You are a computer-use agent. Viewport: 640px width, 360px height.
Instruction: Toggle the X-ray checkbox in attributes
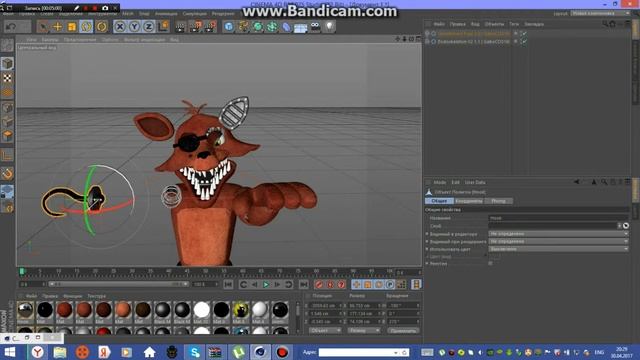[x=491, y=264]
